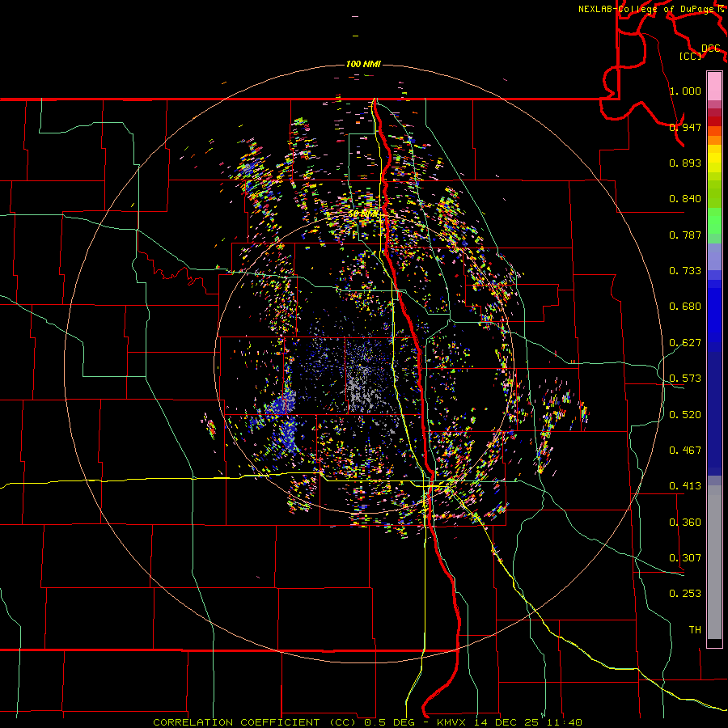Click the DCC label above the color scale
This screenshot has height=728, width=728.
[711, 49]
